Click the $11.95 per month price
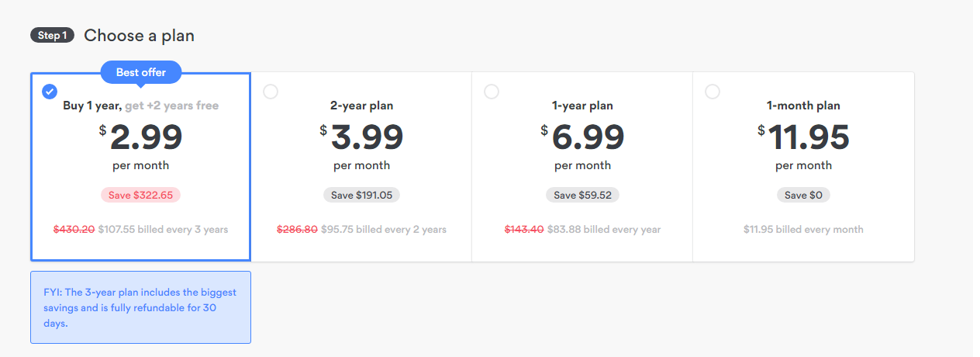The height and width of the screenshot is (357, 980). click(803, 138)
